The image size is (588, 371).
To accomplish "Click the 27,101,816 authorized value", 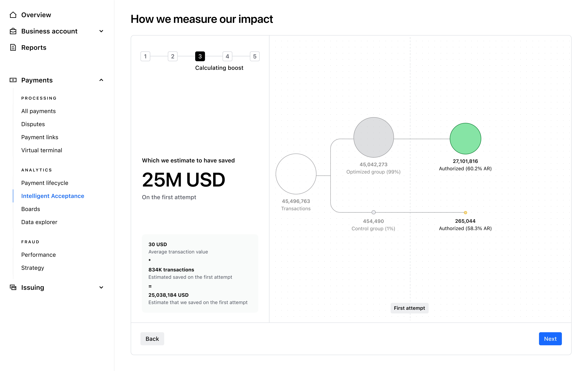I will (465, 161).
